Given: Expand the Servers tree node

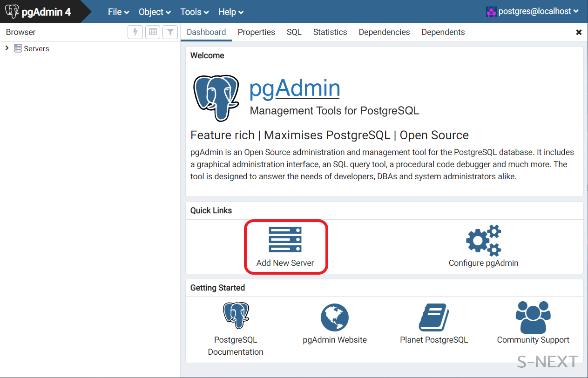Looking at the screenshot, I should point(7,48).
